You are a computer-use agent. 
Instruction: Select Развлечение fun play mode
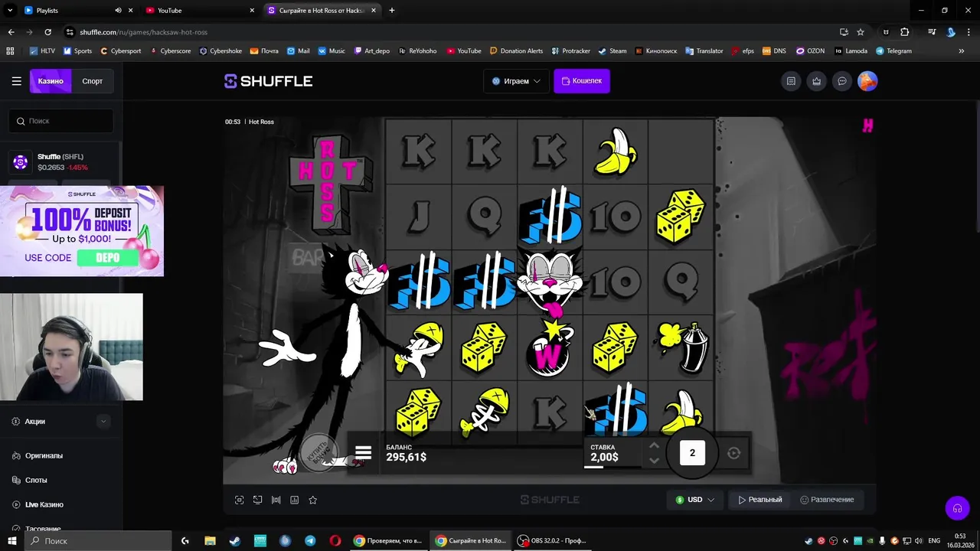coord(827,500)
